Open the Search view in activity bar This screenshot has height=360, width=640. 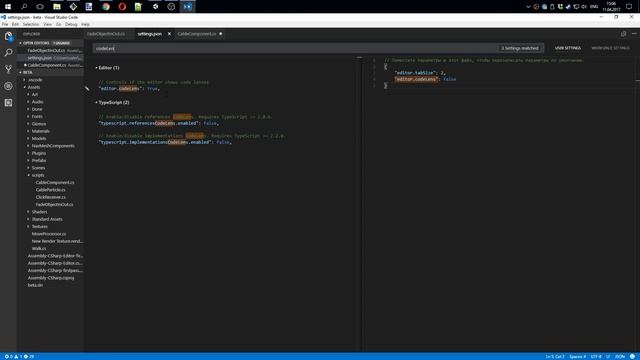click(8, 53)
